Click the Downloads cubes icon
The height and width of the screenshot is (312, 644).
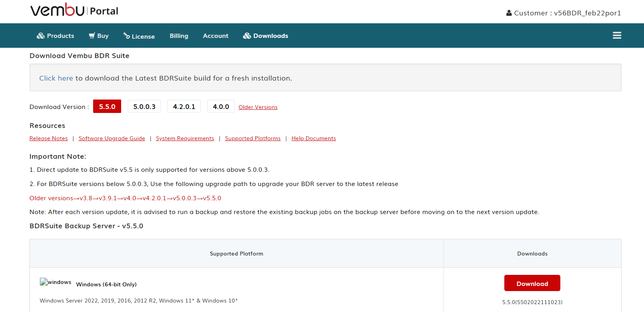coord(247,36)
